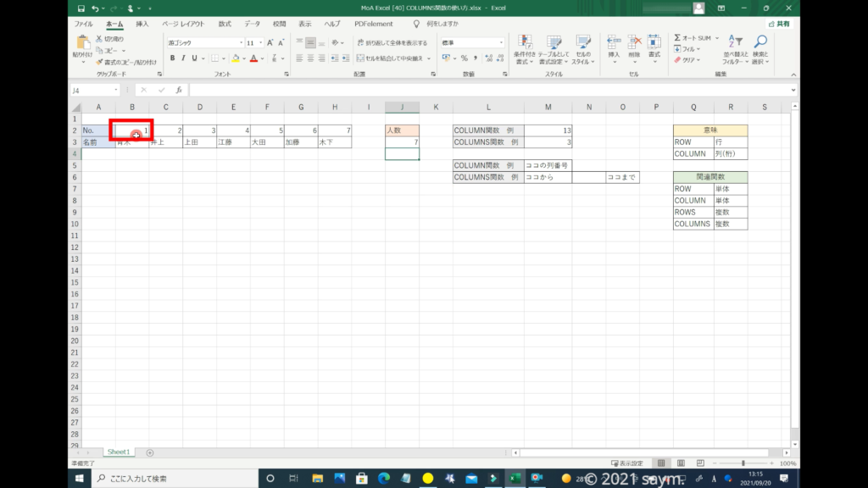Image resolution: width=868 pixels, height=488 pixels.
Task: Select the Sheet1 worksheet tab
Action: click(118, 452)
